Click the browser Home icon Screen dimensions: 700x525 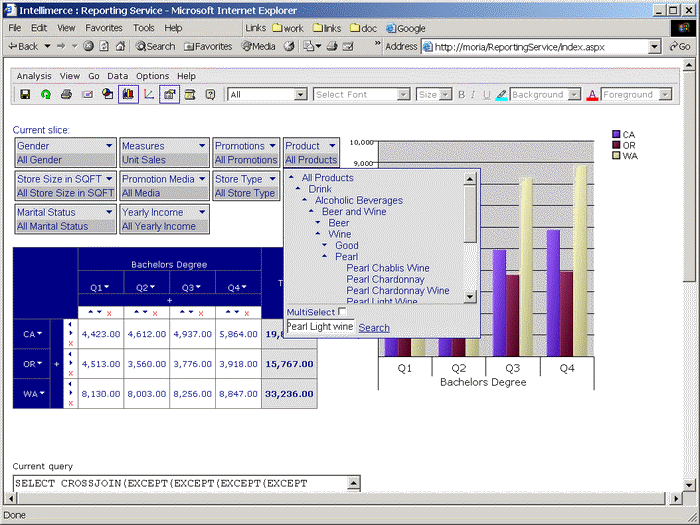click(x=120, y=46)
